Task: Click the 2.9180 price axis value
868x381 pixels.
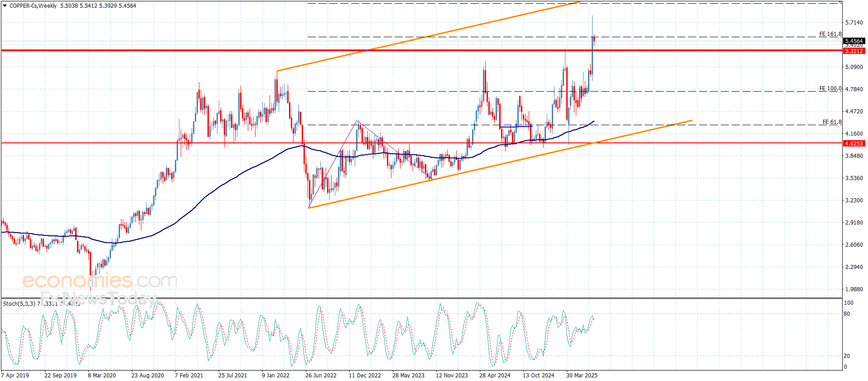Action: 854,222
